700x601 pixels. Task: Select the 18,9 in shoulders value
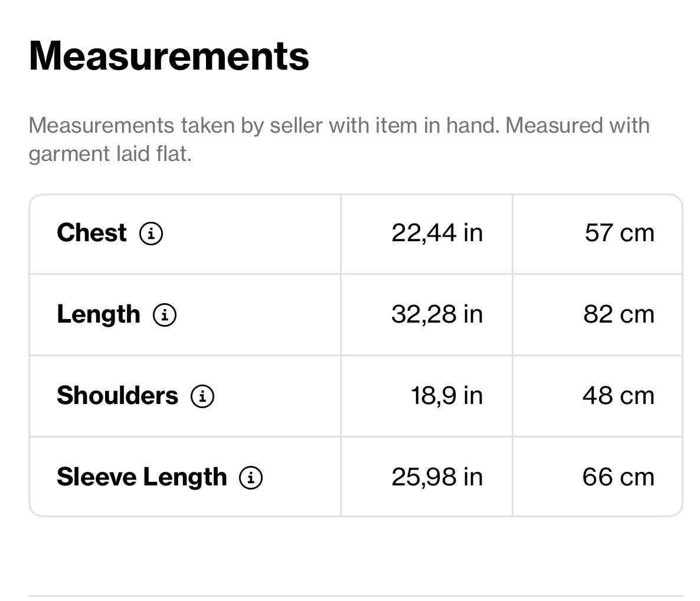pos(447,396)
